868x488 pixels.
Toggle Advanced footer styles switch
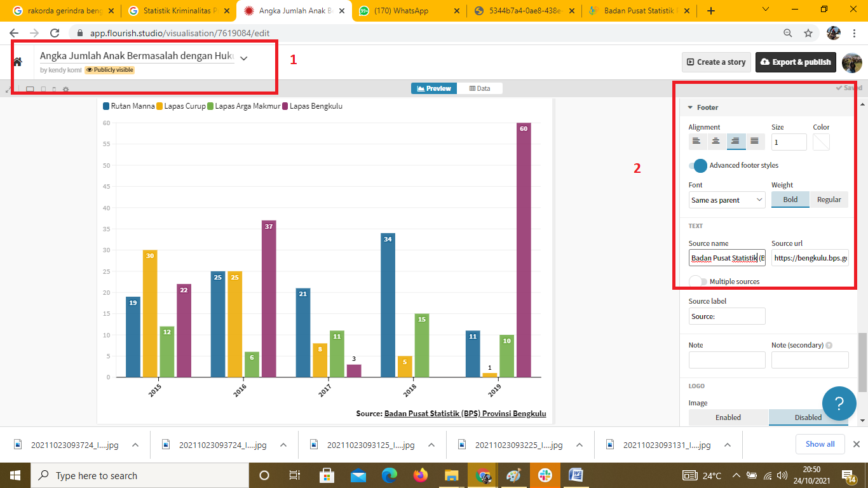coord(698,166)
